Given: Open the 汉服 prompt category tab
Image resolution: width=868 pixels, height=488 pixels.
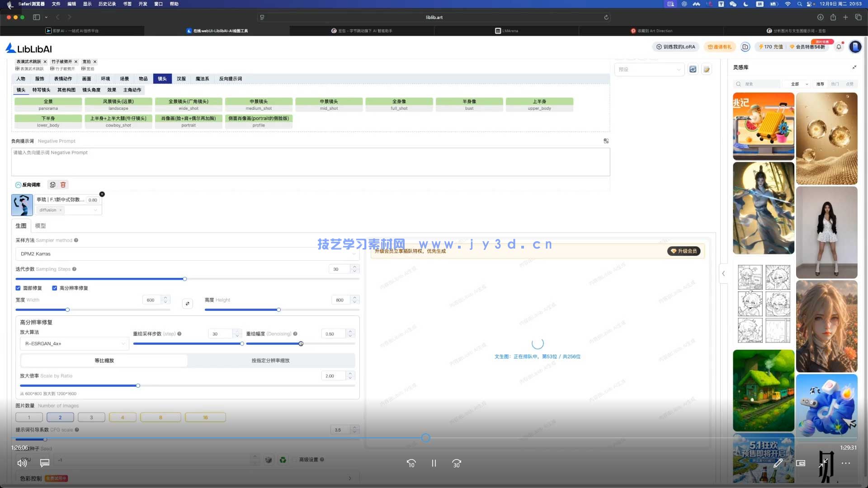Looking at the screenshot, I should tap(181, 79).
